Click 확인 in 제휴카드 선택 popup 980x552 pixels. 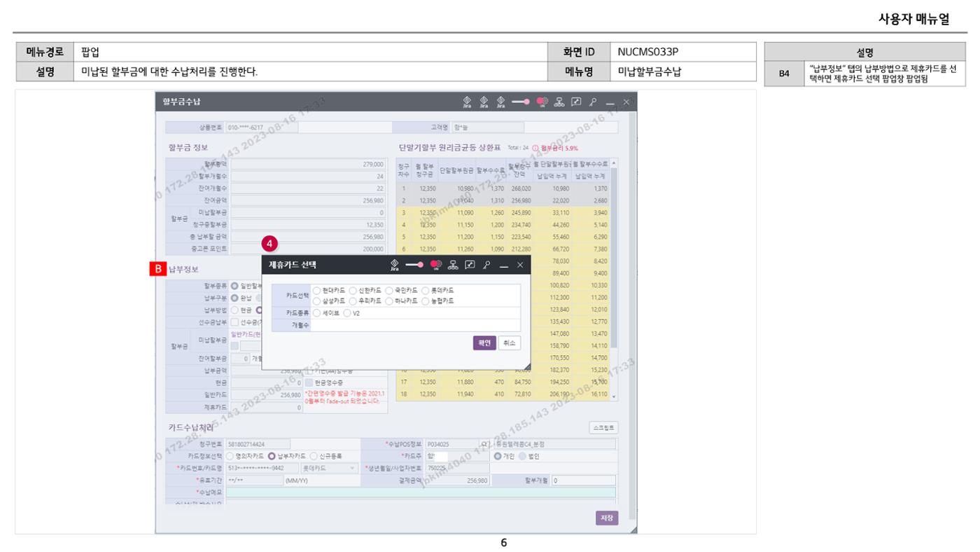[484, 343]
